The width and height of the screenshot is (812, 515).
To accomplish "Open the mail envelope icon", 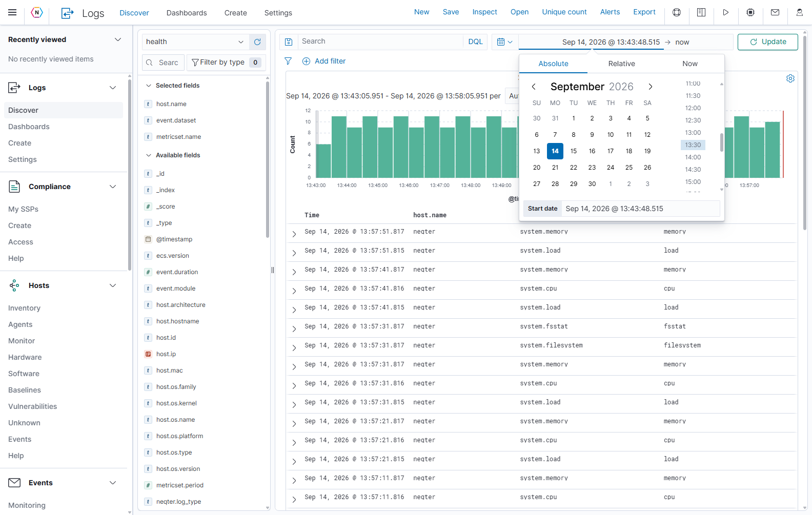I will 775,12.
